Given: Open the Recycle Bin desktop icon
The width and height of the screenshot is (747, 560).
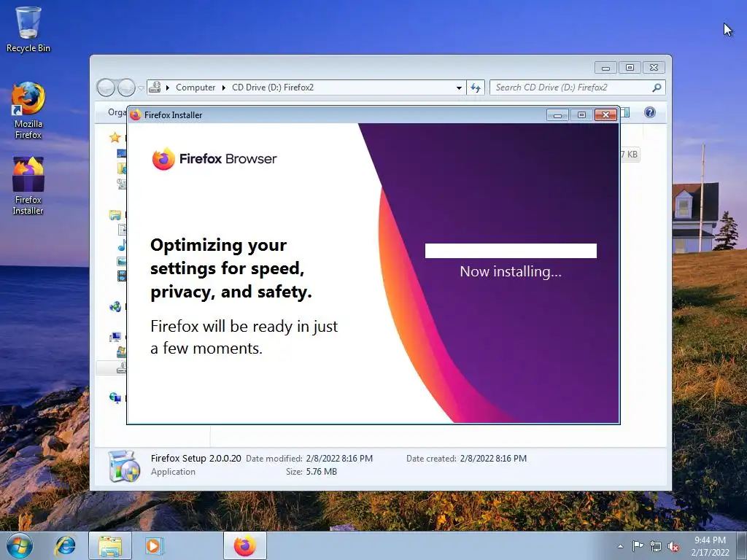Looking at the screenshot, I should (28, 29).
